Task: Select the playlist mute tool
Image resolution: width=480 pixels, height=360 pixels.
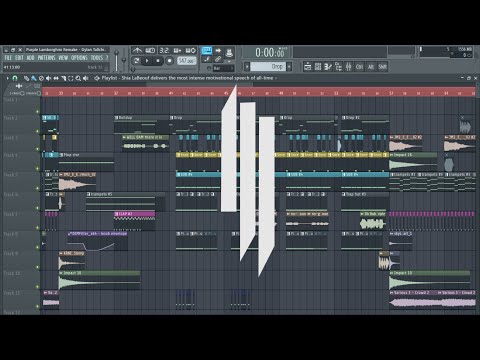Action: point(49,78)
